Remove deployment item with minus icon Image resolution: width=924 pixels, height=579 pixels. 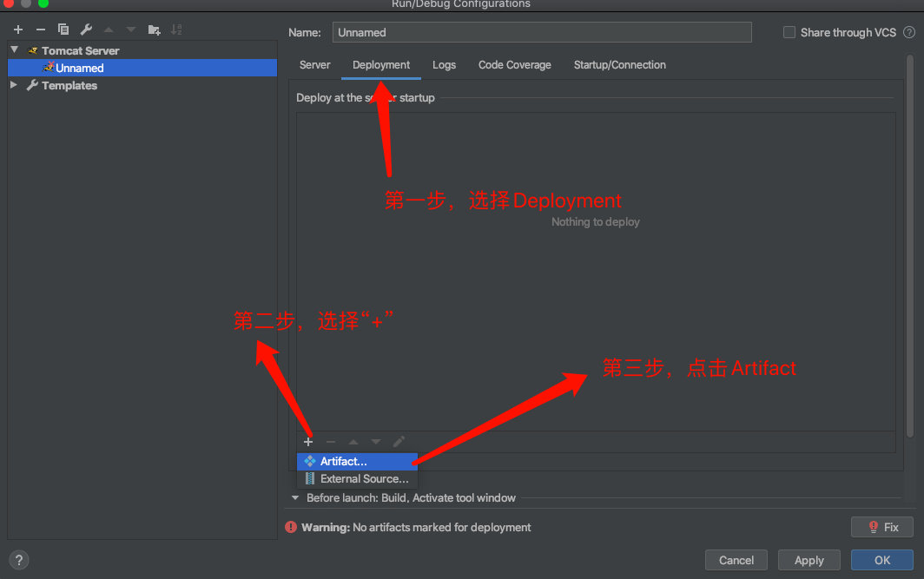click(x=331, y=442)
